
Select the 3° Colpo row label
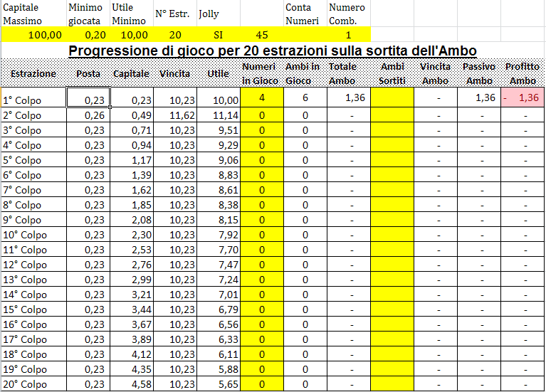click(33, 130)
